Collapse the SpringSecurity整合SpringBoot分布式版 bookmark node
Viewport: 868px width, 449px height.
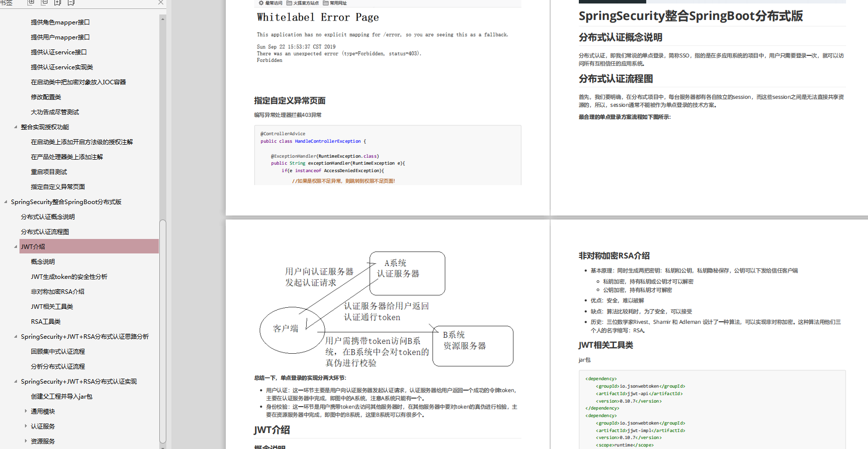pyautogui.click(x=5, y=202)
